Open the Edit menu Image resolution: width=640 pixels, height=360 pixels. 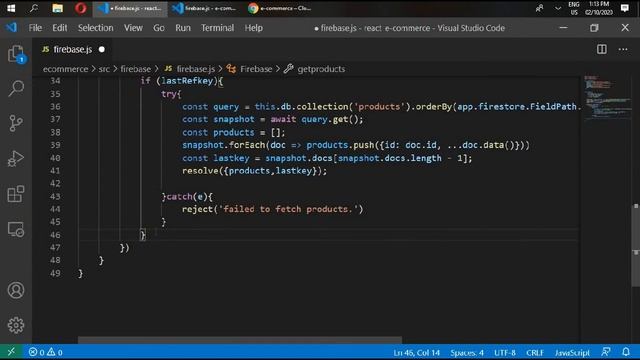tap(60, 28)
